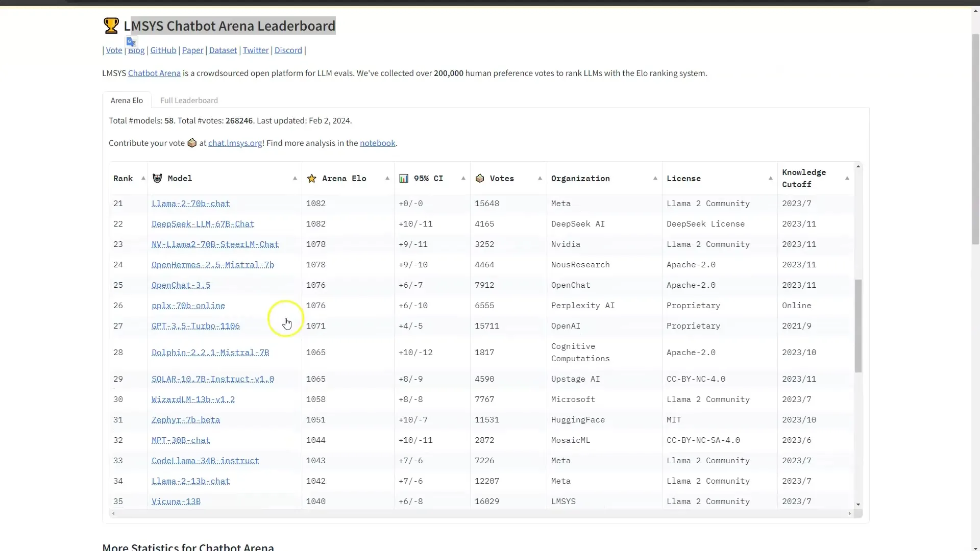Click the GitHub link in navigation

[x=163, y=50]
